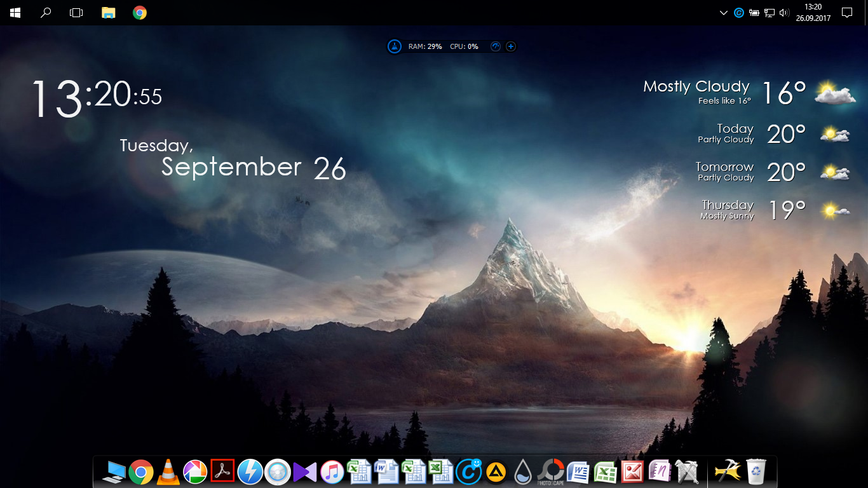Click the speedometer icon in performance widget
Screen dimensions: 868x488
(496, 46)
